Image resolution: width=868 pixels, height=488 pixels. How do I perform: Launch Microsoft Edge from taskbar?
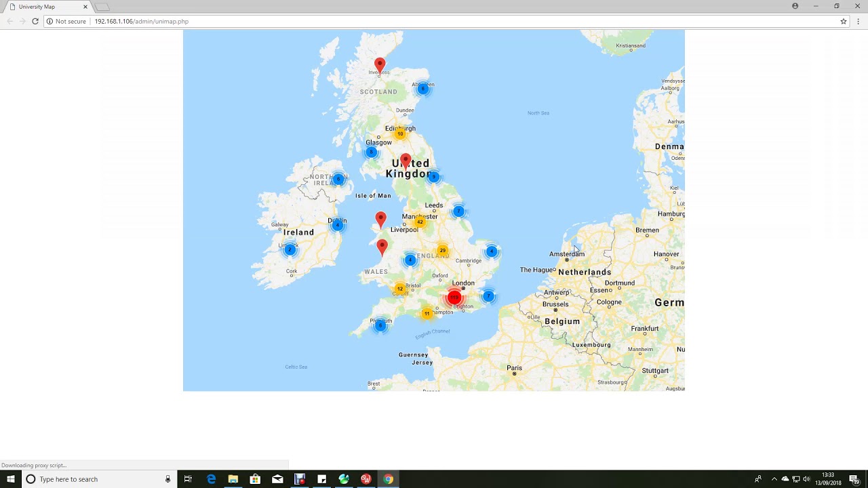pos(211,479)
